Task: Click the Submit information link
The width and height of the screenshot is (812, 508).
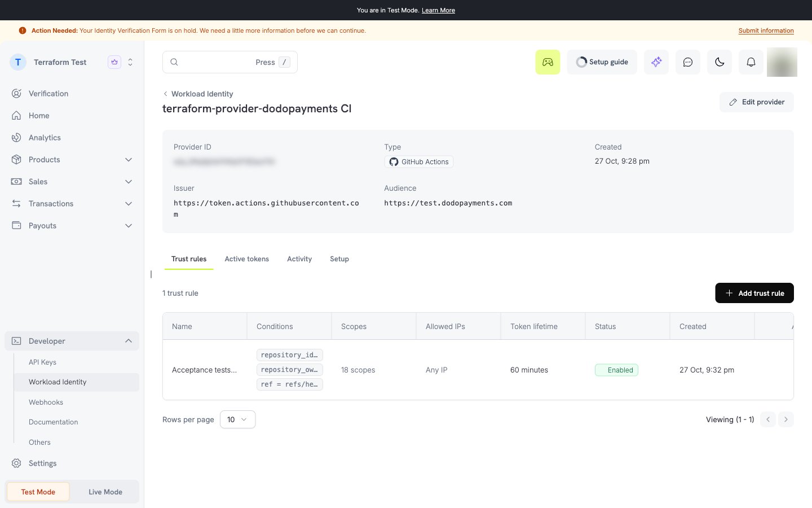Action: click(766, 30)
